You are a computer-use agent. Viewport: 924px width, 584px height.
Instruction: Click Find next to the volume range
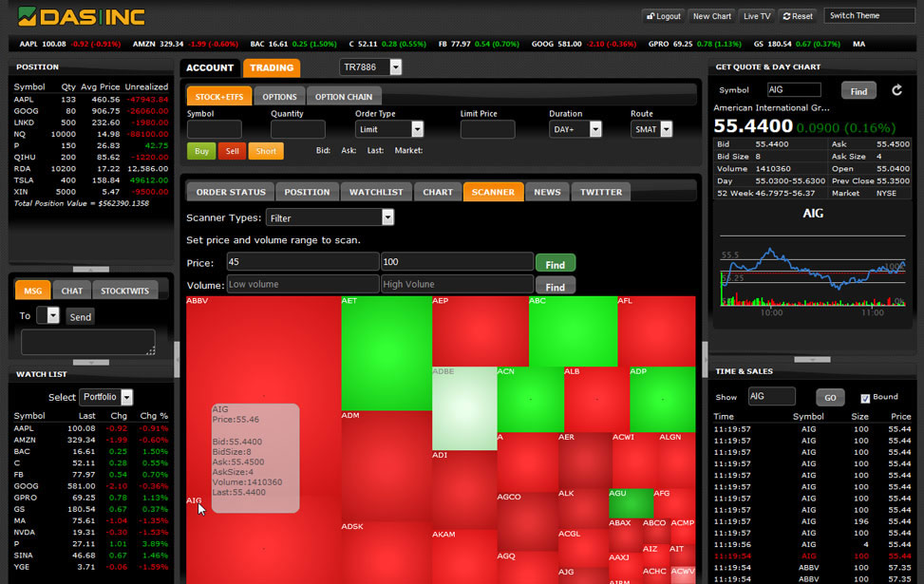pos(556,287)
